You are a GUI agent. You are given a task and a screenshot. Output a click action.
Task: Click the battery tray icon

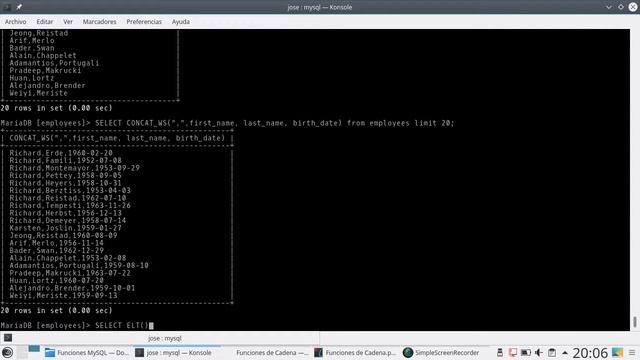pos(526,353)
